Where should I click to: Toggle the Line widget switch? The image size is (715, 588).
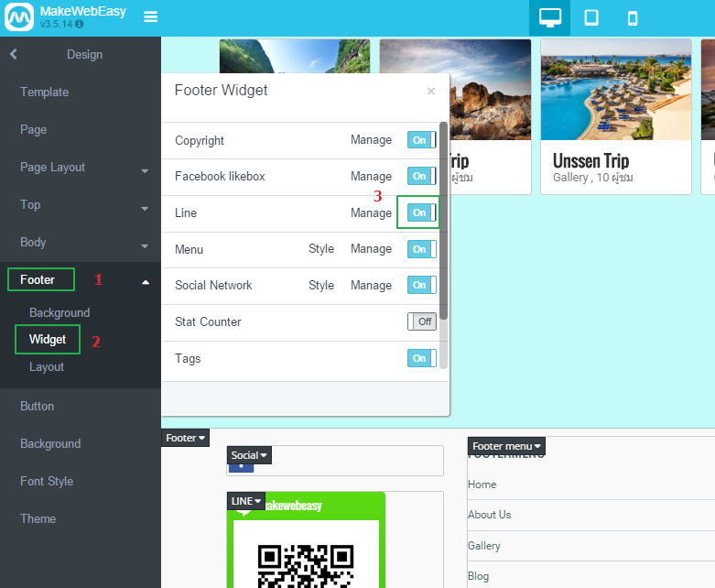(421, 212)
